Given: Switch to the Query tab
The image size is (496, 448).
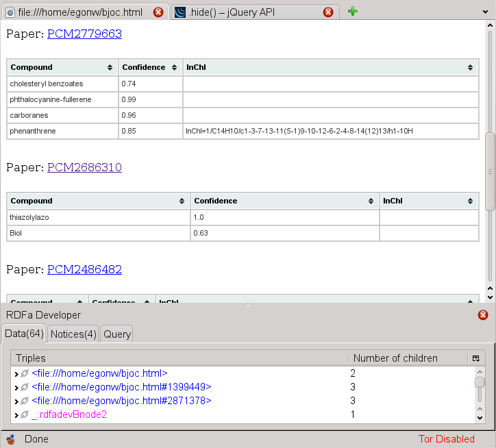Looking at the screenshot, I should 117,334.
